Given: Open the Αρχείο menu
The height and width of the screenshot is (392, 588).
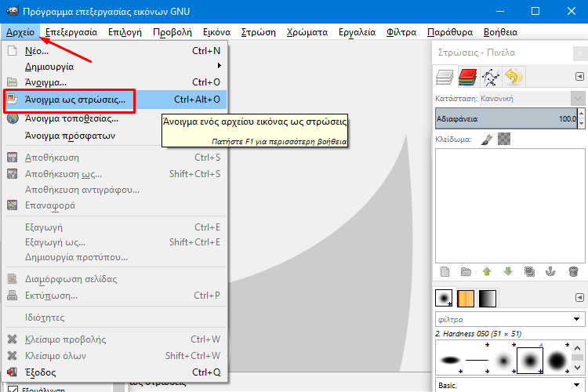Looking at the screenshot, I should click(x=20, y=32).
